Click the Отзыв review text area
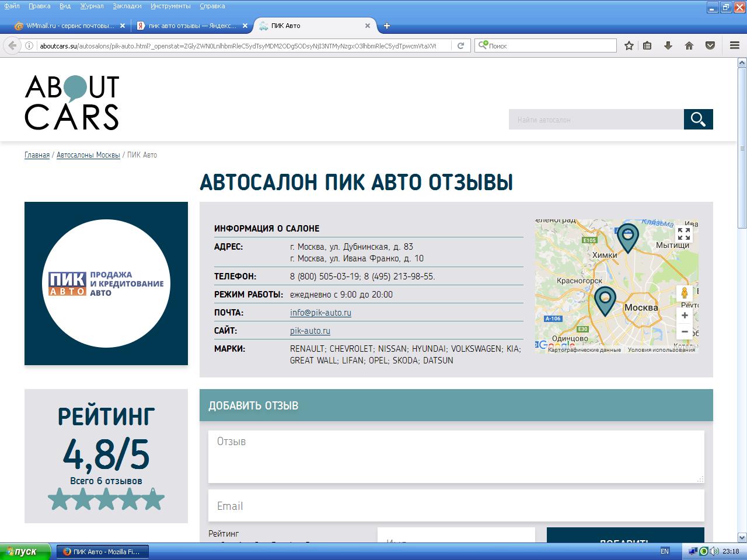The height and width of the screenshot is (560, 747). point(456,457)
